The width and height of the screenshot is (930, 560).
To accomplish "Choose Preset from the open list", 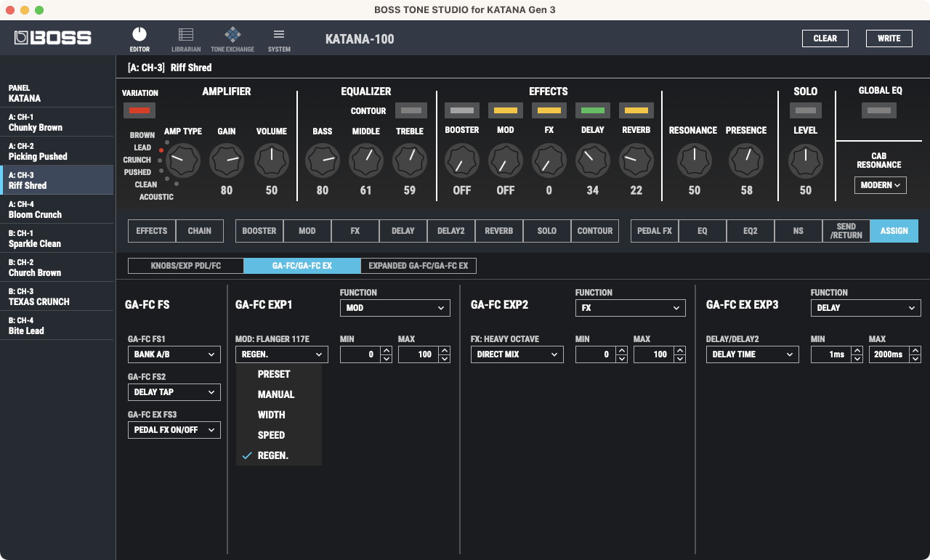I will click(279, 374).
